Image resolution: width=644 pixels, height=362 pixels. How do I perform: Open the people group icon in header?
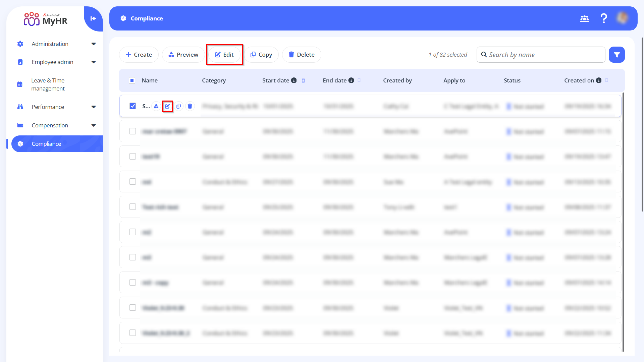[x=584, y=18]
